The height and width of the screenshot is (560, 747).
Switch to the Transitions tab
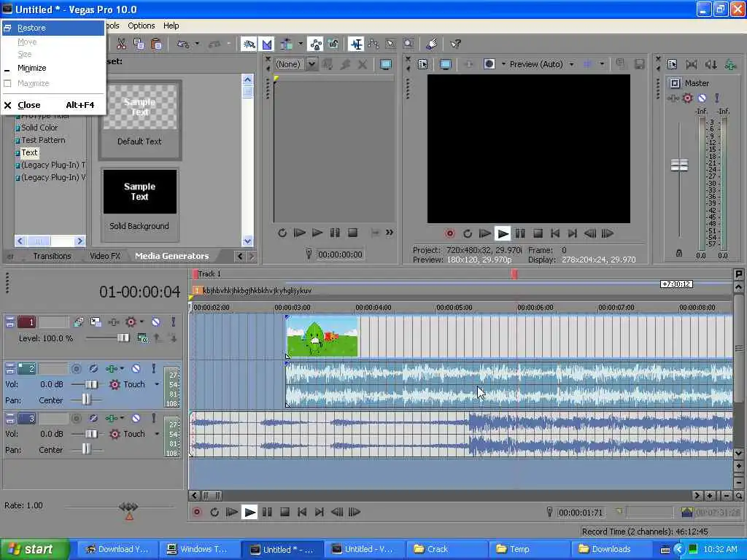point(52,256)
